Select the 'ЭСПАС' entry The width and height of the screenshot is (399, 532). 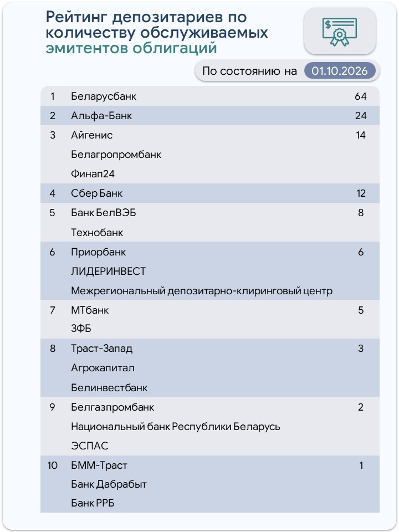pyautogui.click(x=90, y=446)
